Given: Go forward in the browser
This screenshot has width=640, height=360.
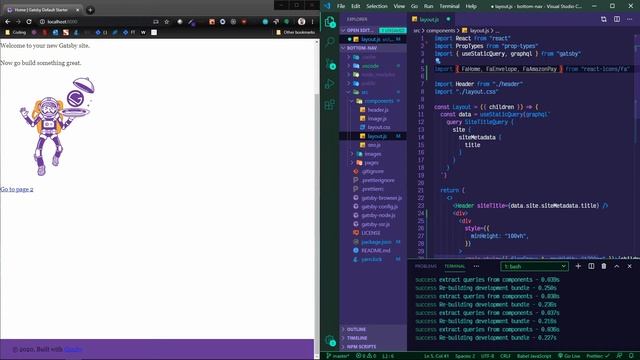Looking at the screenshot, I should 18,22.
